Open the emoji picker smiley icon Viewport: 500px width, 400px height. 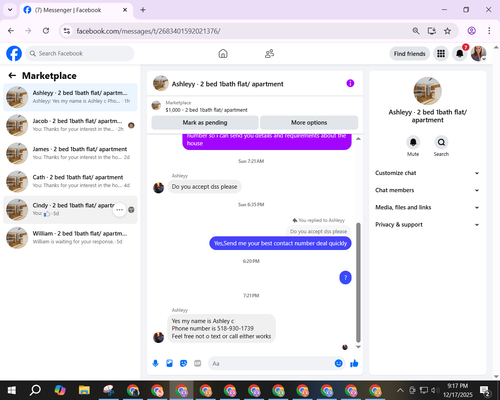point(338,363)
